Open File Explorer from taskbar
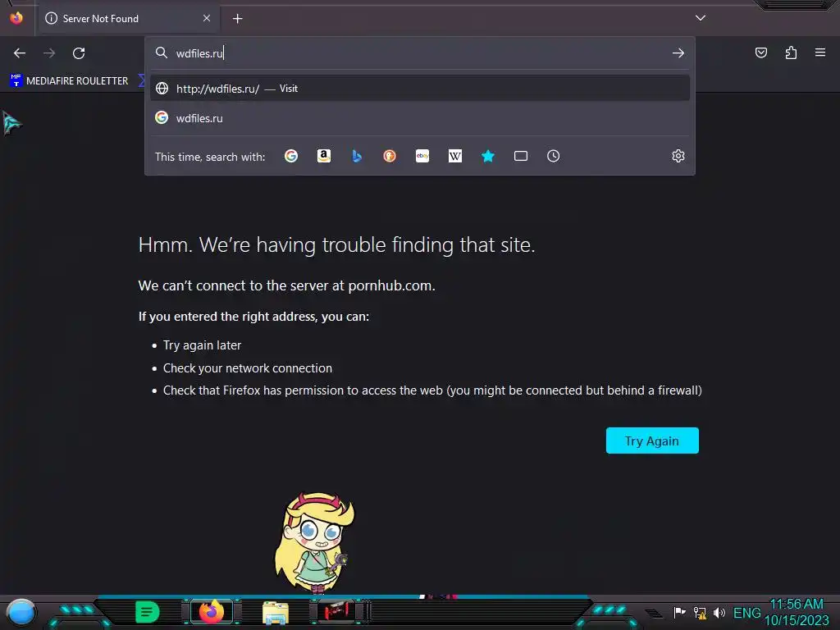 coord(276,612)
